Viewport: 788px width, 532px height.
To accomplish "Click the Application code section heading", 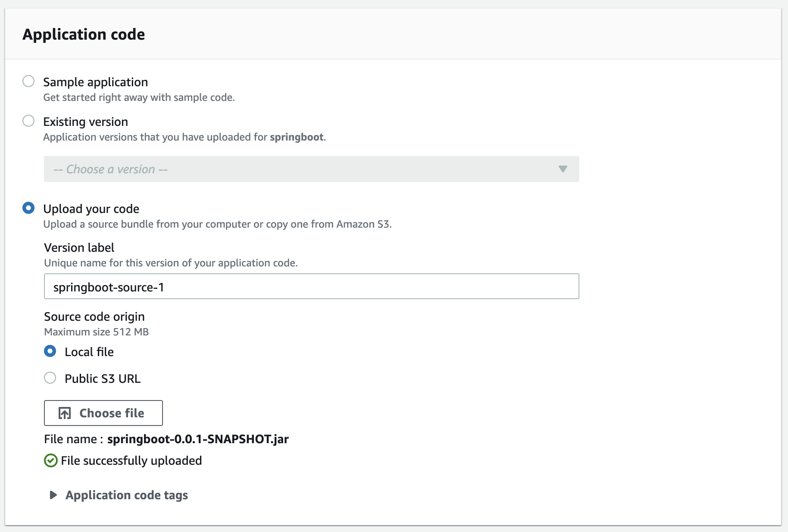I will pyautogui.click(x=84, y=34).
